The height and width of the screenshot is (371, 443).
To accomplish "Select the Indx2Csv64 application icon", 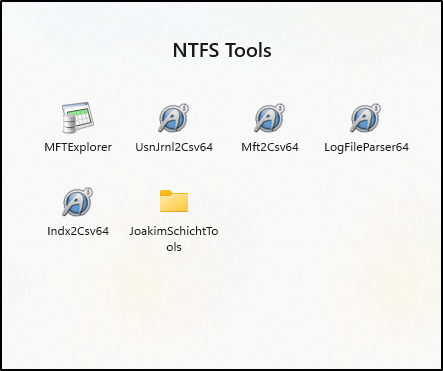I will point(78,202).
